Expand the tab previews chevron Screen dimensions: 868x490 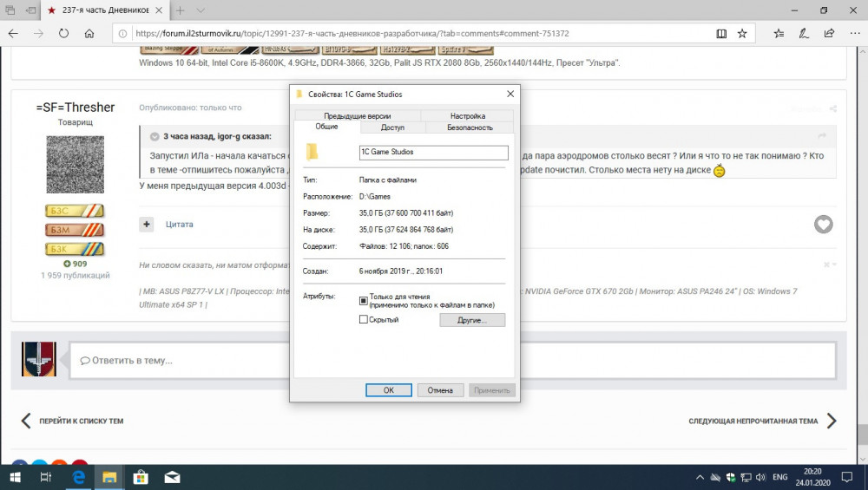201,10
